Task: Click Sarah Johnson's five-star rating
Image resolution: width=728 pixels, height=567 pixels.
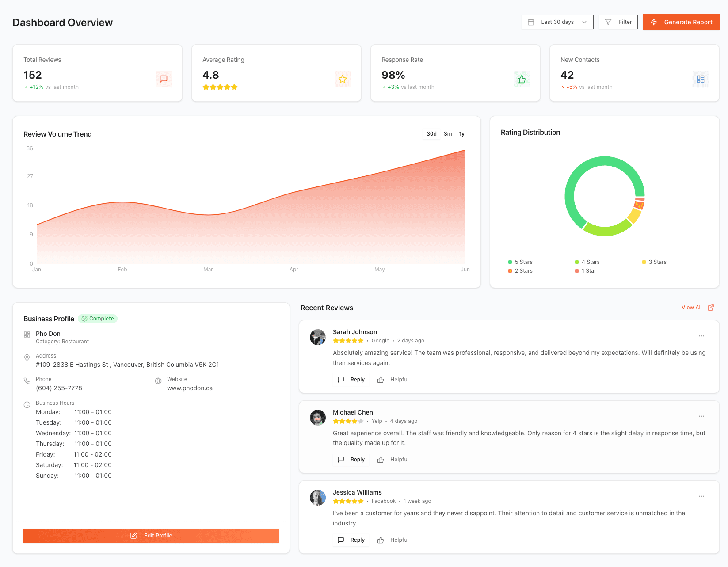Action: 348,341
